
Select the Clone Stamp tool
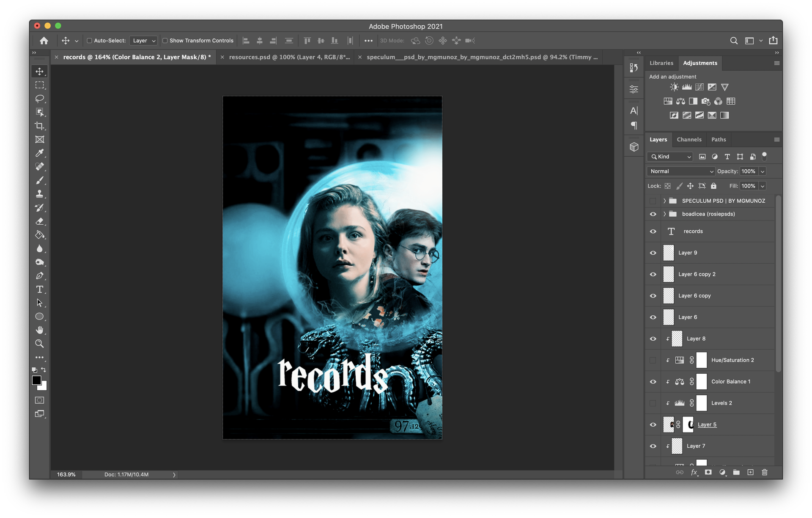coord(40,194)
